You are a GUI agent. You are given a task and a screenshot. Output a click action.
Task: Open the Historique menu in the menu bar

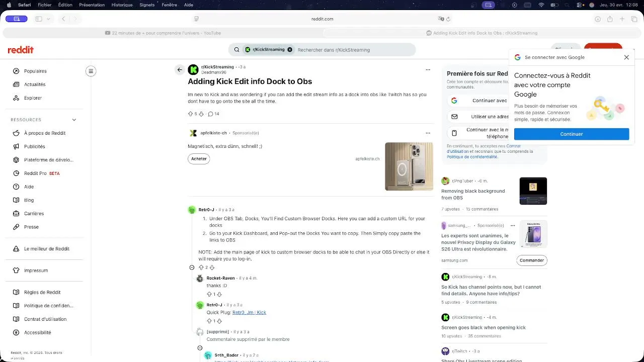pos(122,5)
